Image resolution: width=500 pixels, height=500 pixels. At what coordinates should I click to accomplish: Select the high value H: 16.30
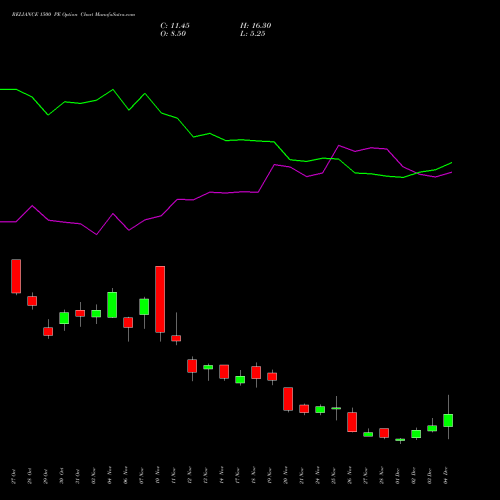pos(255,26)
